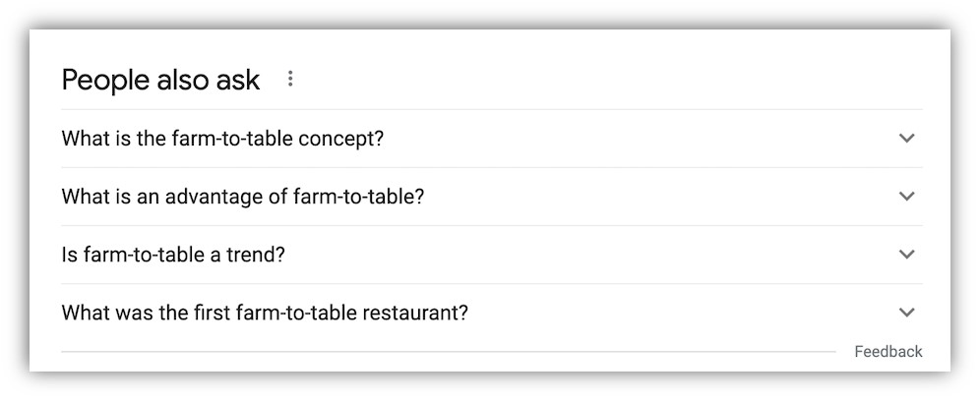Expand the advantage of farm-to-table chevron
The width and height of the screenshot is (980, 401).
(907, 197)
